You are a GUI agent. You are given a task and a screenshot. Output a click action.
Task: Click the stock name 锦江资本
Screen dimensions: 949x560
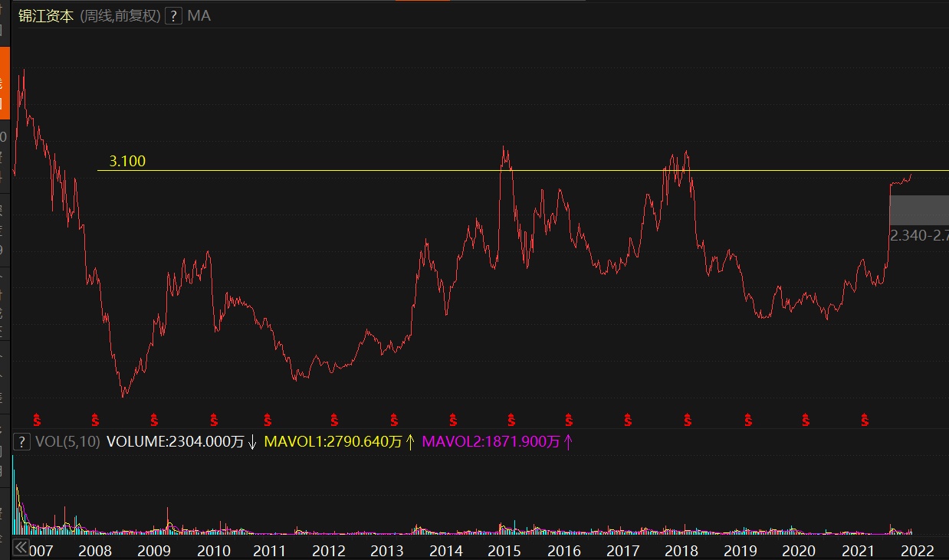46,15
